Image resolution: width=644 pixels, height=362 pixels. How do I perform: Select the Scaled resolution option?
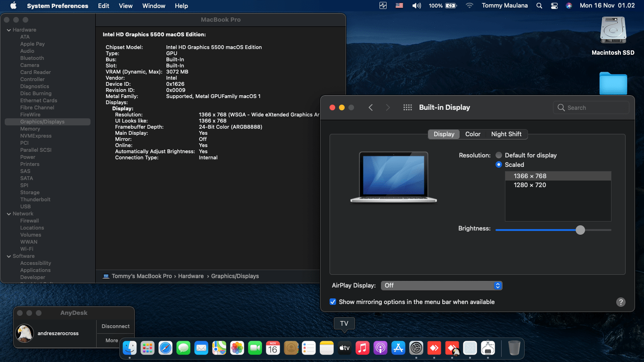(499, 165)
